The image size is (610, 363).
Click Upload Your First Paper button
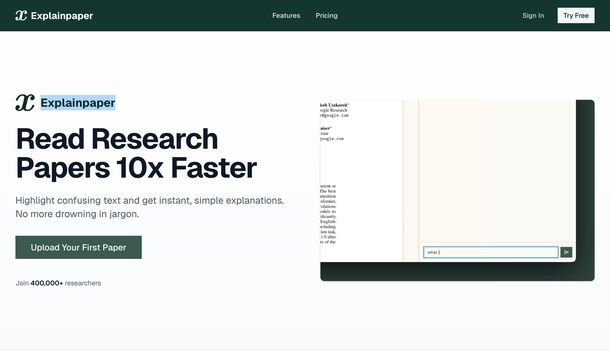[x=79, y=247]
